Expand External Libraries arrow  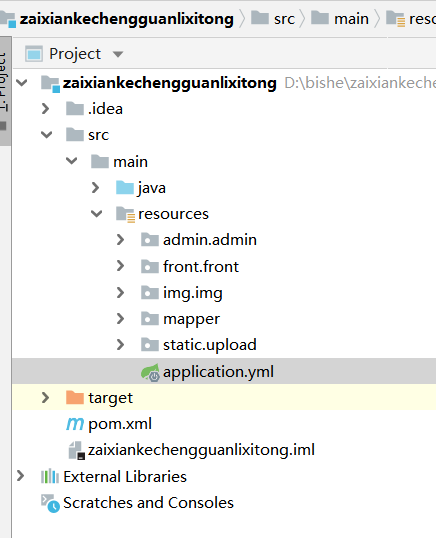21,476
